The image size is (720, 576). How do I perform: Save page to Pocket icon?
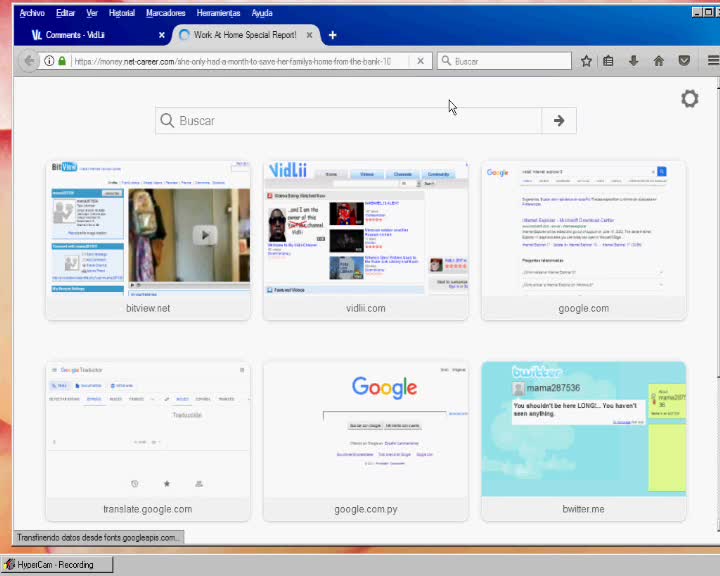[x=684, y=61]
